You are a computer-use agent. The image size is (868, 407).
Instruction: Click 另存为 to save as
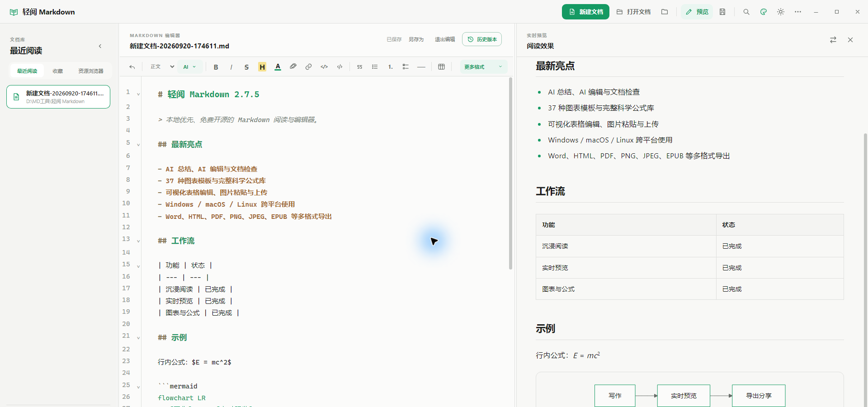(x=416, y=39)
